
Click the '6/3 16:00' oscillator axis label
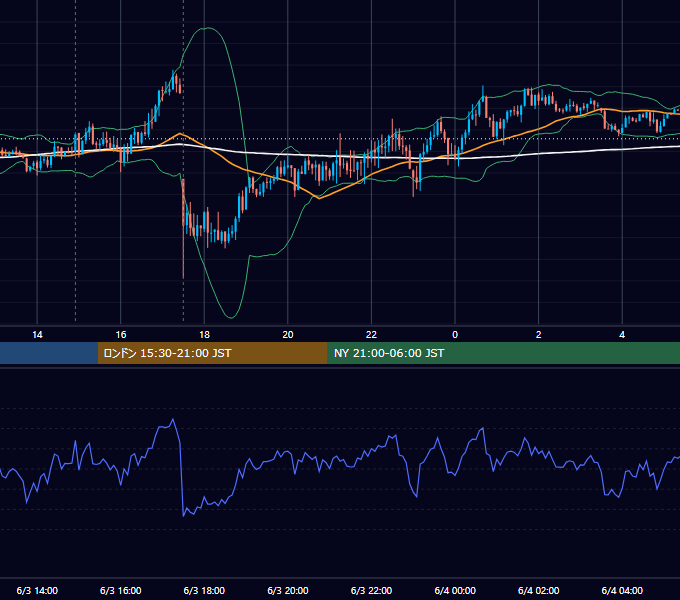(121, 590)
